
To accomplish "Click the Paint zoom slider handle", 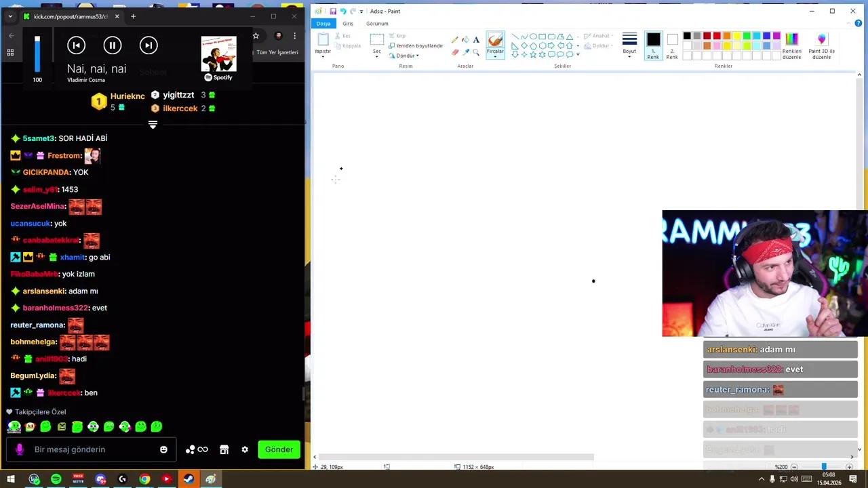I will tap(824, 467).
